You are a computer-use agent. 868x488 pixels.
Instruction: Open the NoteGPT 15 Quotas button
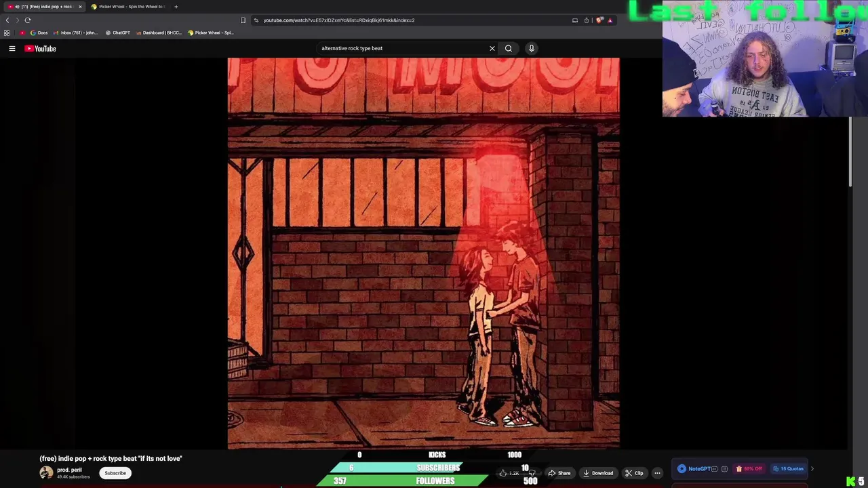(788, 468)
